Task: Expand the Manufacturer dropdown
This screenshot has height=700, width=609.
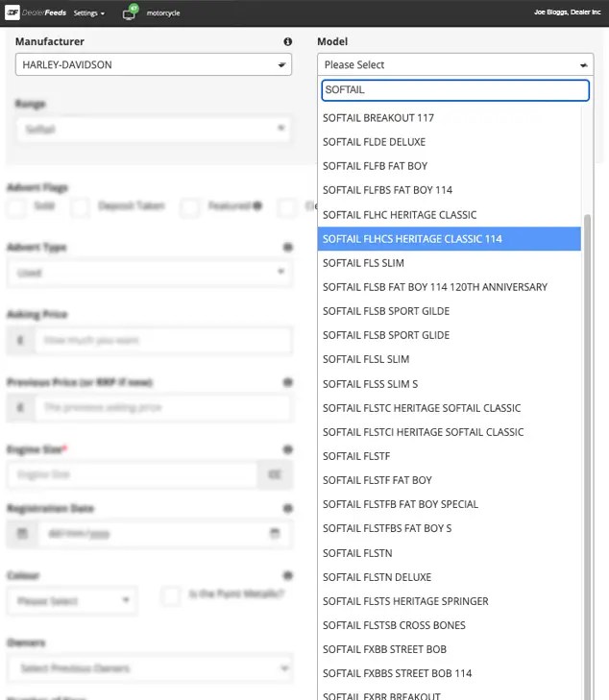Action: [154, 65]
